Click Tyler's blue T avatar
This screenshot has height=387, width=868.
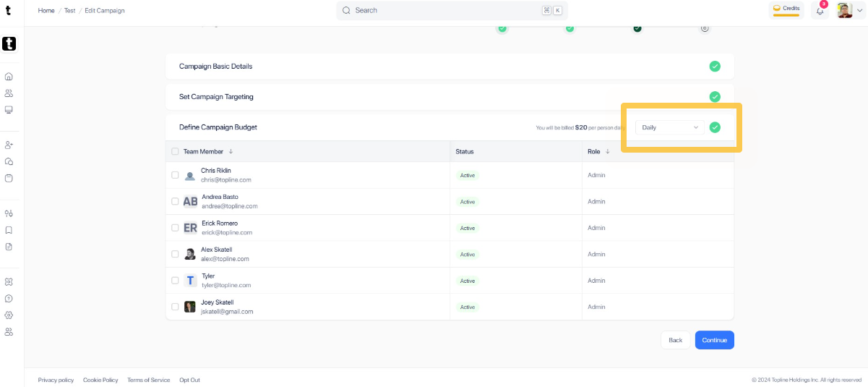[190, 281]
